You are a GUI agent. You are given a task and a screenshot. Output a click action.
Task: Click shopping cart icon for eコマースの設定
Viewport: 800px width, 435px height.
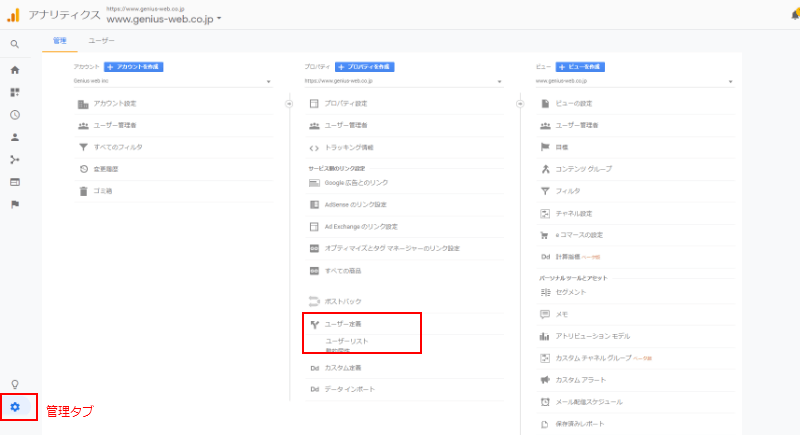click(544, 236)
